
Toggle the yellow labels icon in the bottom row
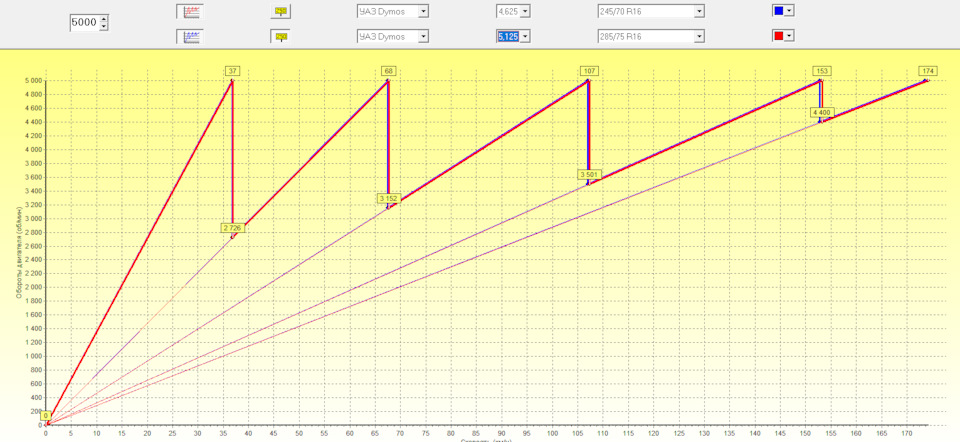[x=281, y=37]
